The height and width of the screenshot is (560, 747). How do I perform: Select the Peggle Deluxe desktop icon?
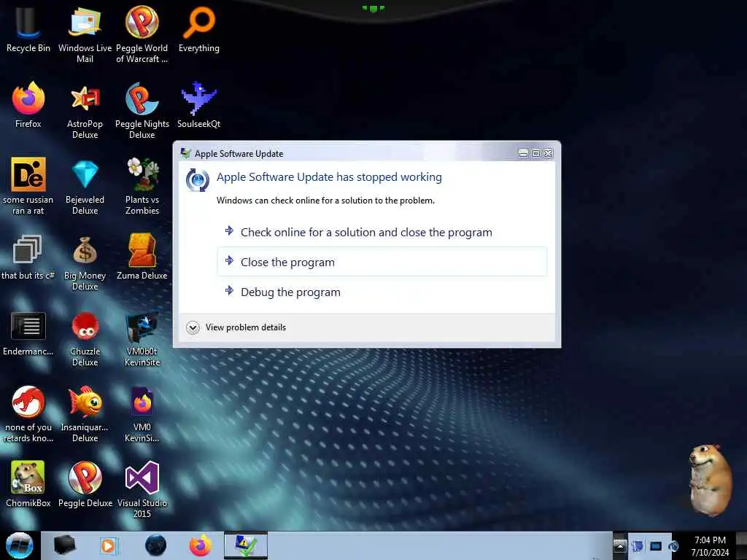(85, 483)
